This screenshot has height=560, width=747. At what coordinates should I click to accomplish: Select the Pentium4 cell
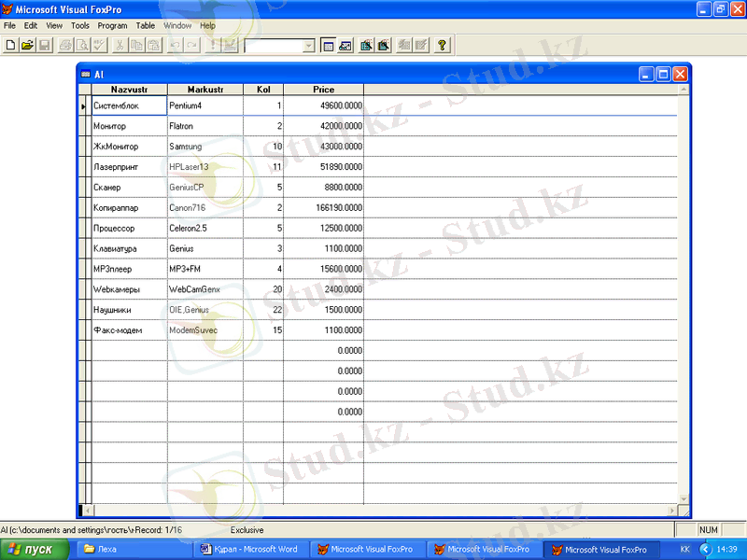coord(205,105)
